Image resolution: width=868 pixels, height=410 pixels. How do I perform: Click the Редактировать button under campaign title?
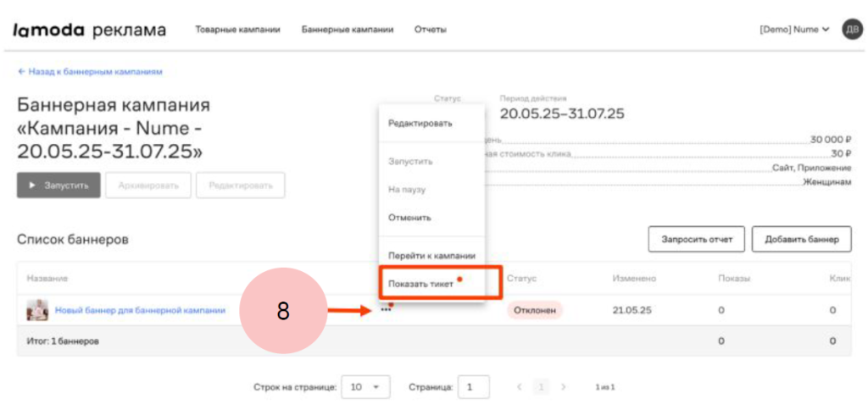pyautogui.click(x=240, y=186)
